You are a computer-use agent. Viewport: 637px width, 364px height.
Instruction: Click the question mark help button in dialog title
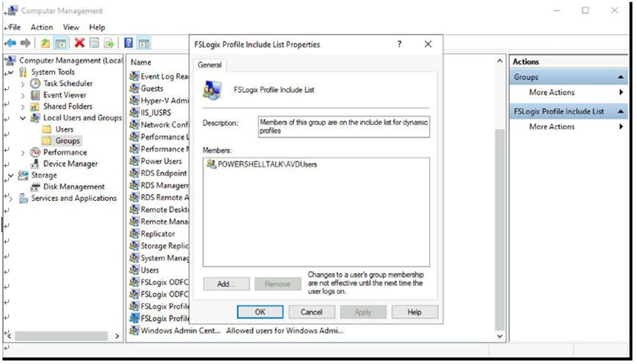[399, 44]
